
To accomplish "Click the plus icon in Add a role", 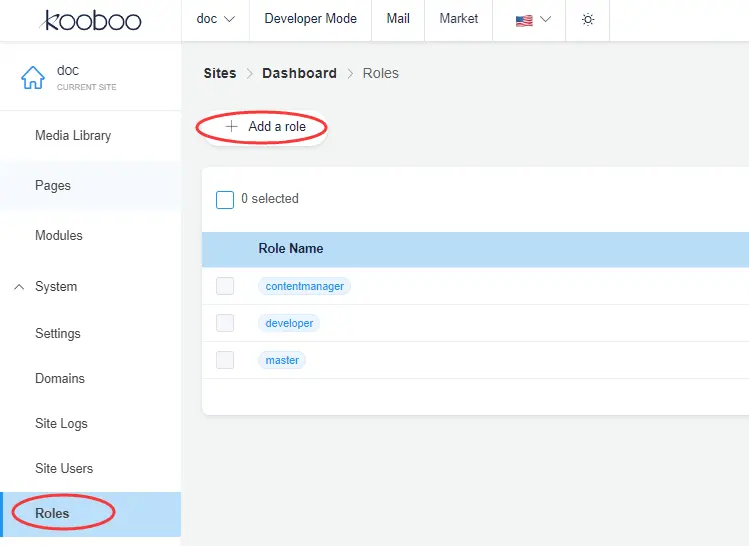I will point(232,127).
